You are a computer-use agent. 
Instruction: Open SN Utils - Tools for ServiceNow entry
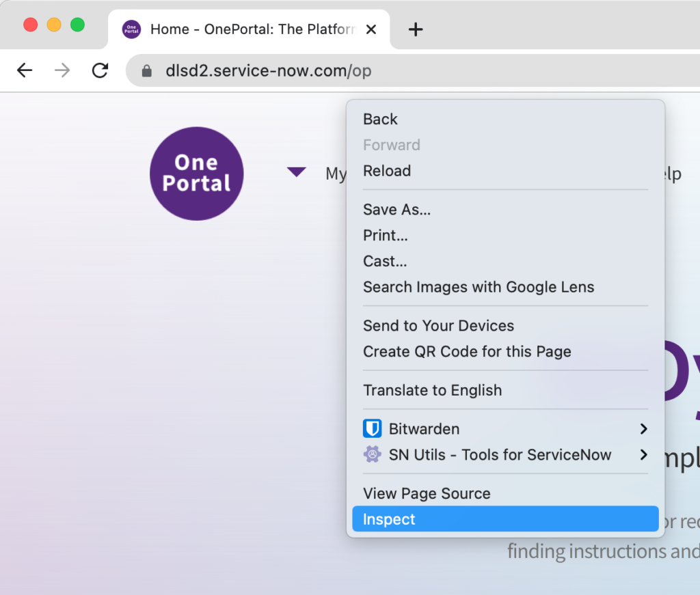tap(505, 454)
